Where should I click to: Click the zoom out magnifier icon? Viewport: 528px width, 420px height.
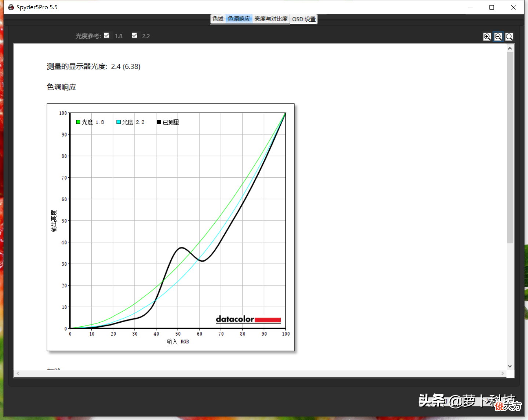coord(498,37)
